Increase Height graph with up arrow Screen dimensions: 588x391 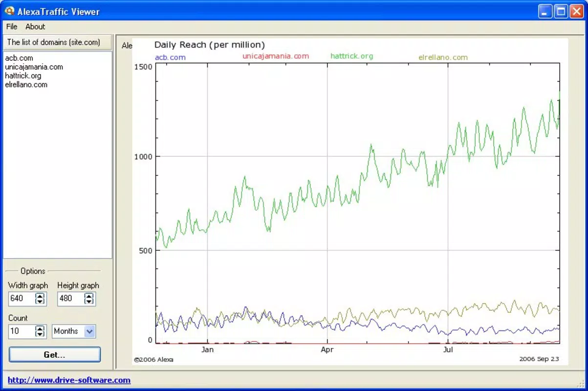(89, 295)
